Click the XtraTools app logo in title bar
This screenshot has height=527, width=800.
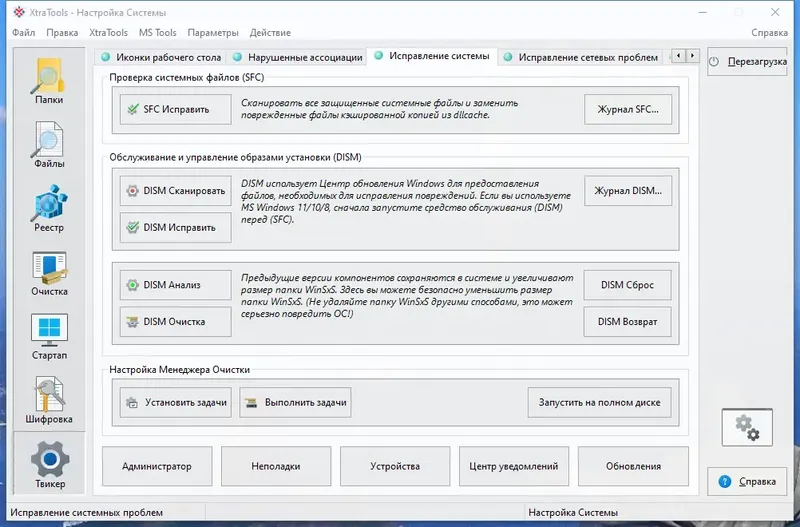pos(19,12)
